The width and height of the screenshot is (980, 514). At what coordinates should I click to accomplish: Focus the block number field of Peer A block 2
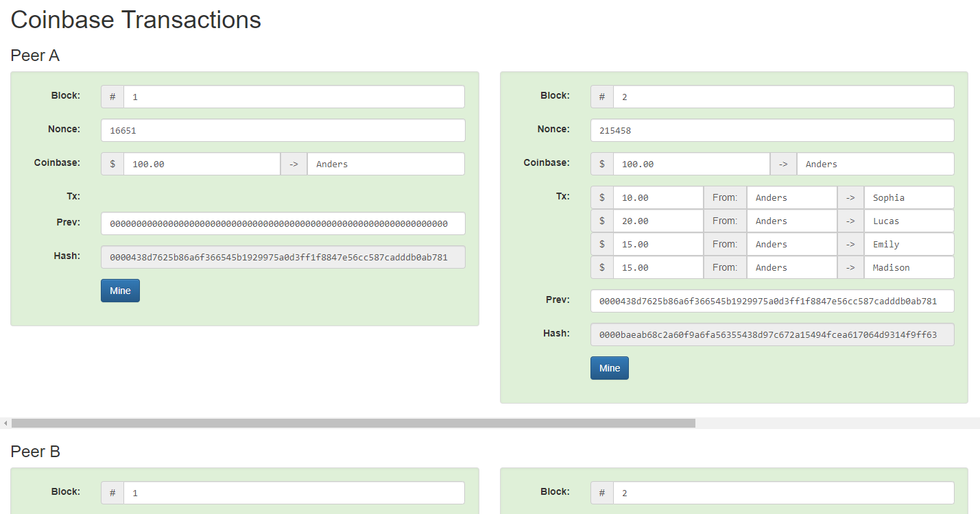click(x=784, y=97)
